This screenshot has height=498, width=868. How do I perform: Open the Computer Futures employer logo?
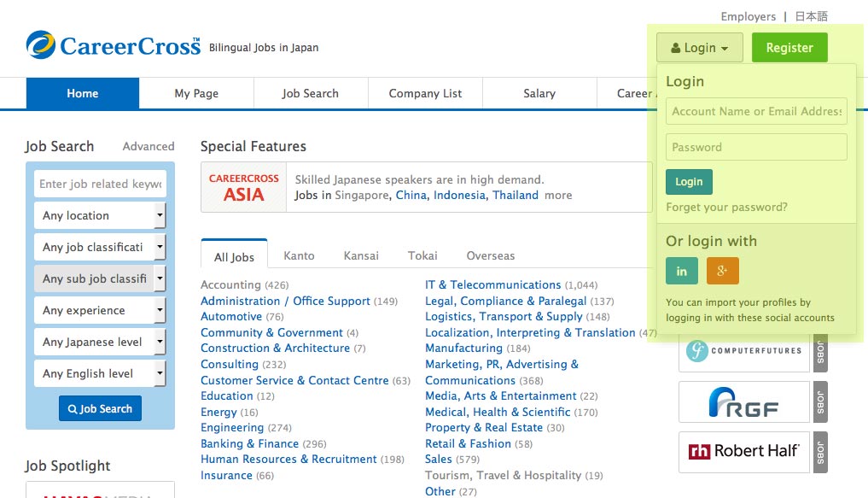tap(744, 351)
